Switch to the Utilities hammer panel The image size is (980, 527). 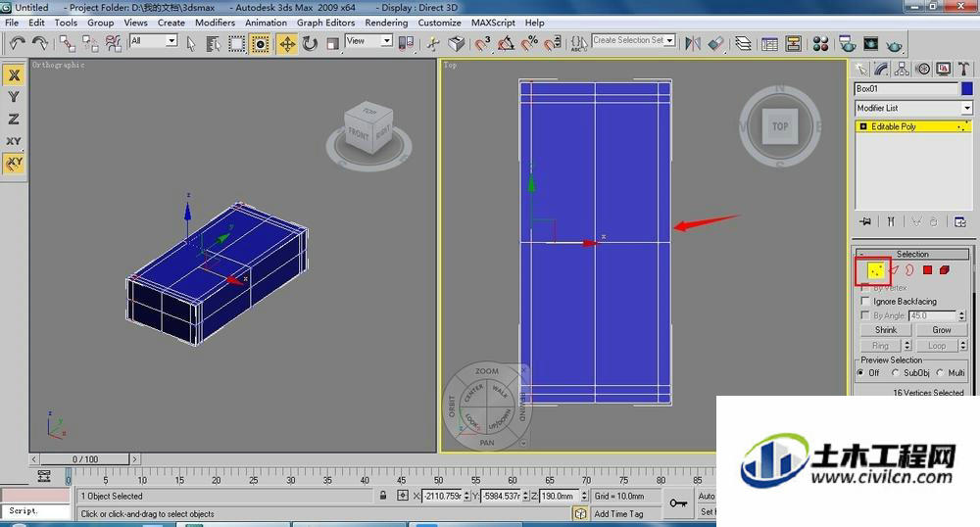[x=963, y=68]
